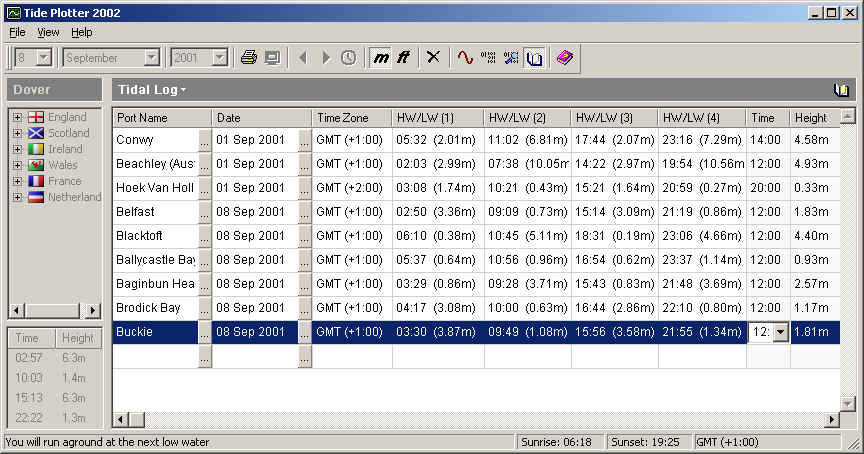The height and width of the screenshot is (454, 864).
Task: Toggle the Tidal Log book view in toolbar
Action: (x=534, y=57)
